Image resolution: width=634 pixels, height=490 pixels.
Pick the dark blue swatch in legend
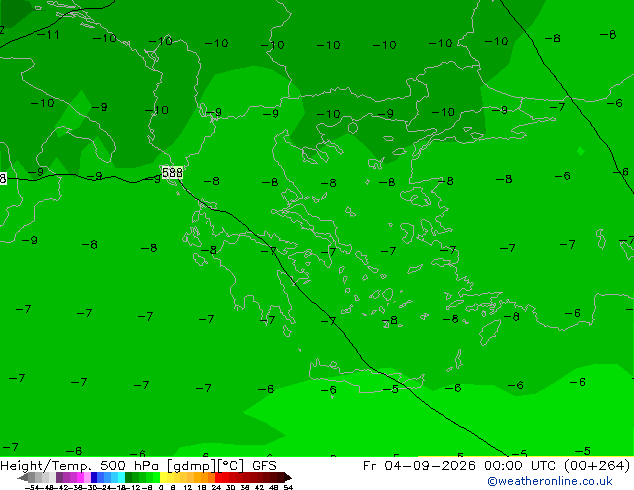click(94, 477)
